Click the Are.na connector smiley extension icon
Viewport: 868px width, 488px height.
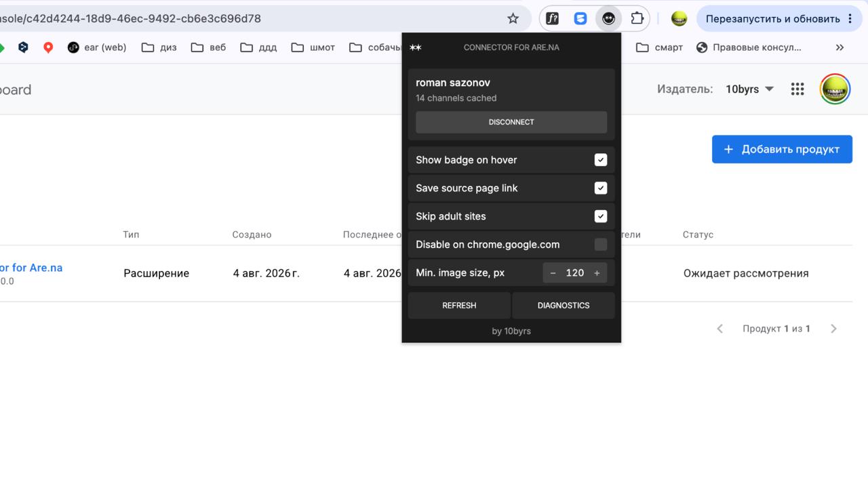(609, 19)
